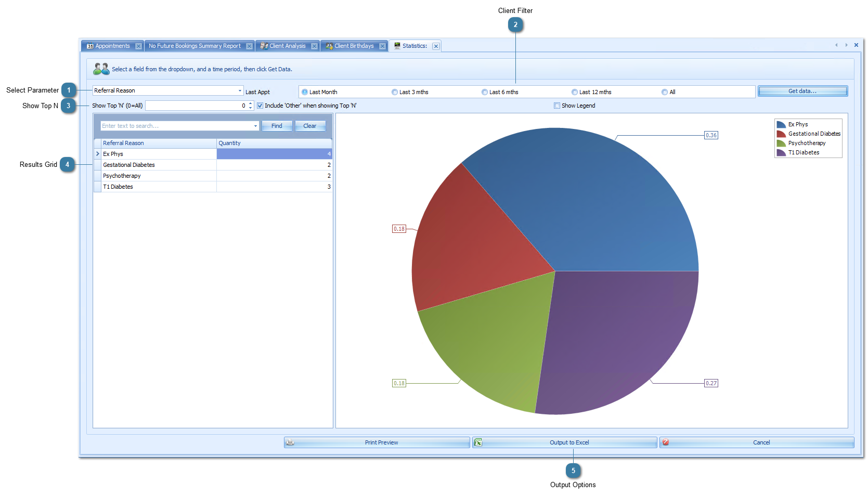Sort by the Quantity column header

click(274, 143)
